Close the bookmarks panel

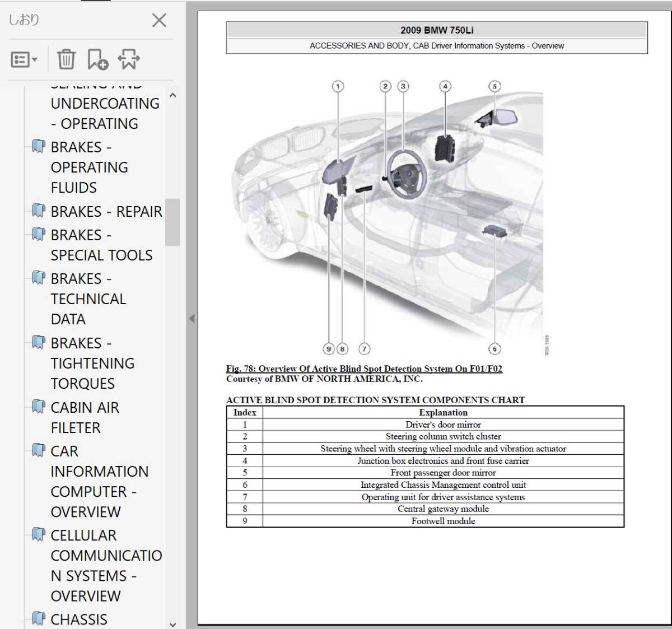pos(160,21)
